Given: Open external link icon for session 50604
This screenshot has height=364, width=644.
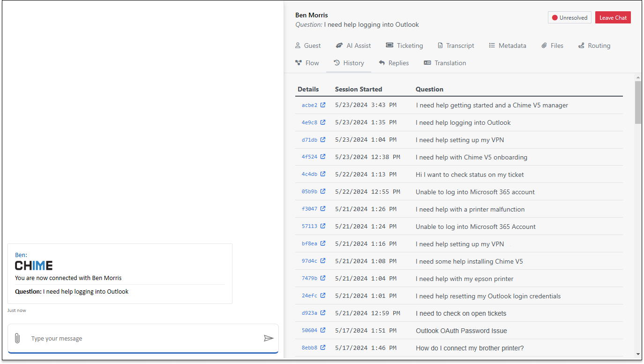Looking at the screenshot, I should pyautogui.click(x=323, y=331).
